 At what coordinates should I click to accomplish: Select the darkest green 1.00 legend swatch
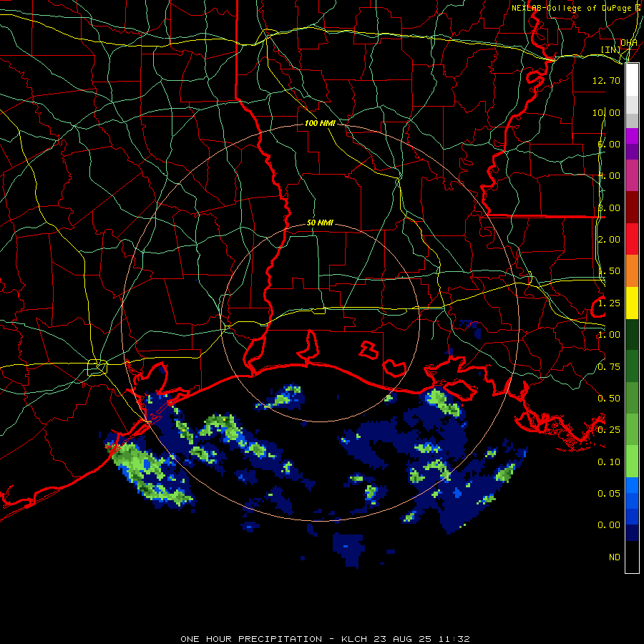632,334
